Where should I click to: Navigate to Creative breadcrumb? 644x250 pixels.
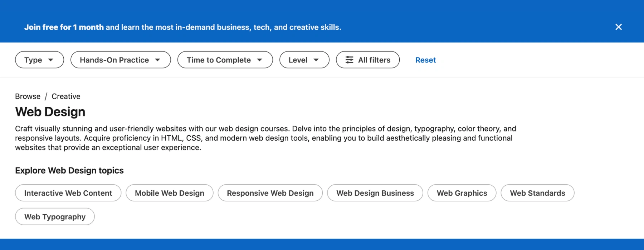point(66,96)
